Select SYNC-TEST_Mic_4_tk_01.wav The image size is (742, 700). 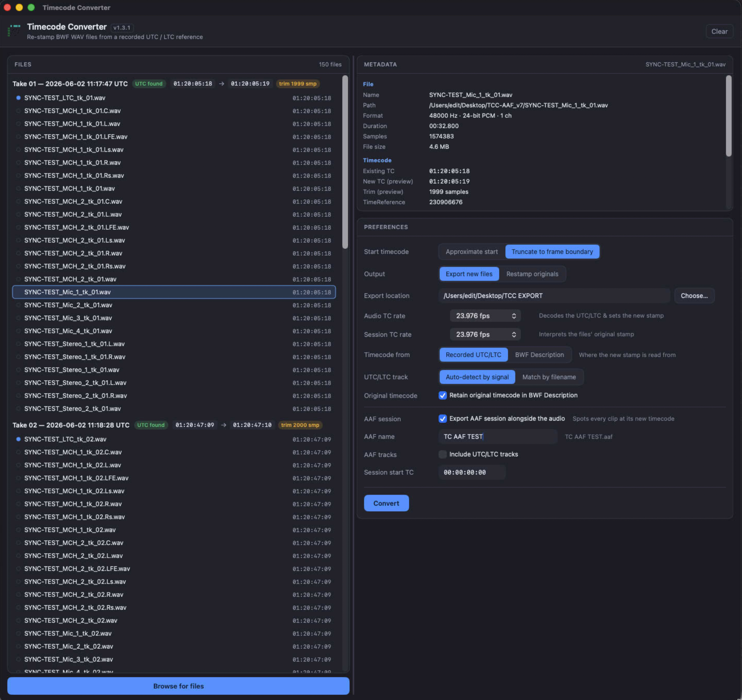coord(174,331)
